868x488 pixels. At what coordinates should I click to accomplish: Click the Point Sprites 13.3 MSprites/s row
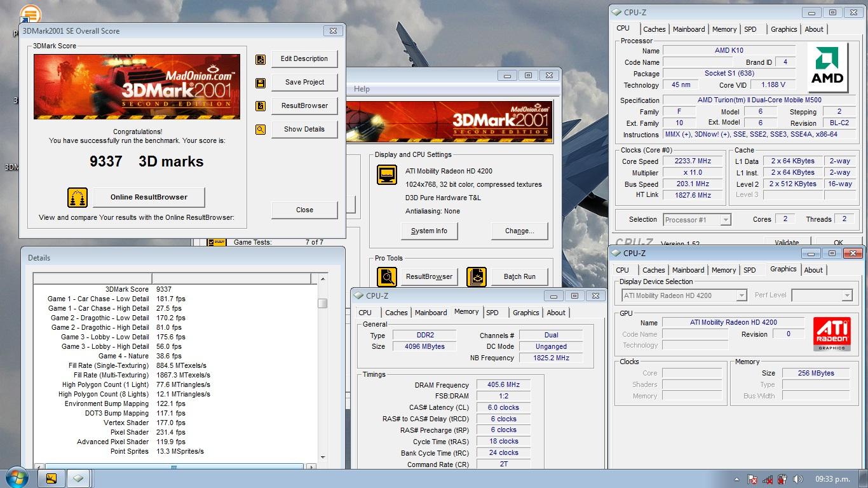tap(175, 452)
